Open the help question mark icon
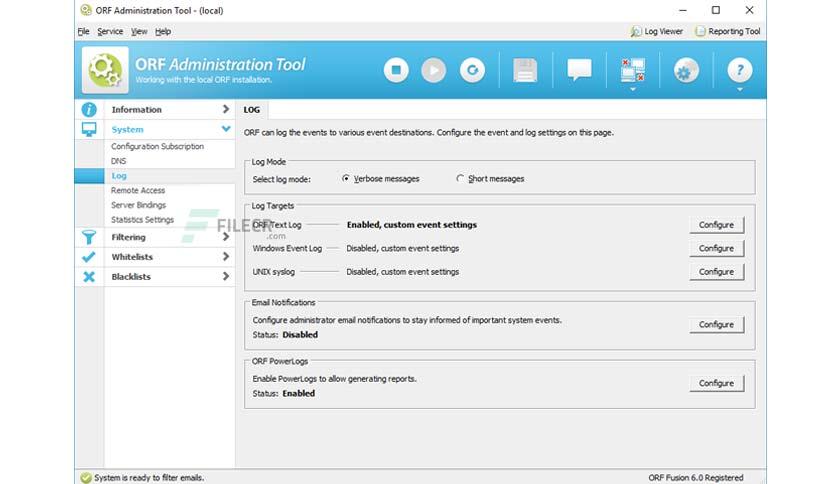836x484 pixels. [x=739, y=70]
